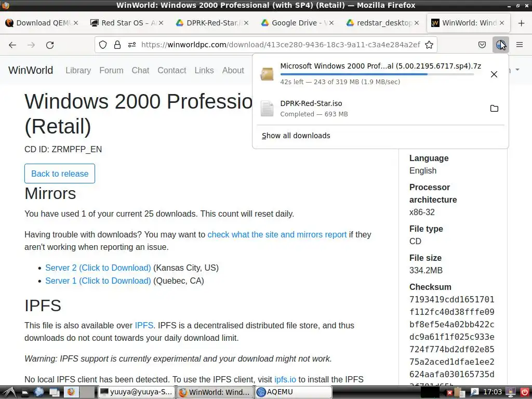The height and width of the screenshot is (399, 532).
Task: Close the redstar_desktop tab
Action: (x=417, y=23)
